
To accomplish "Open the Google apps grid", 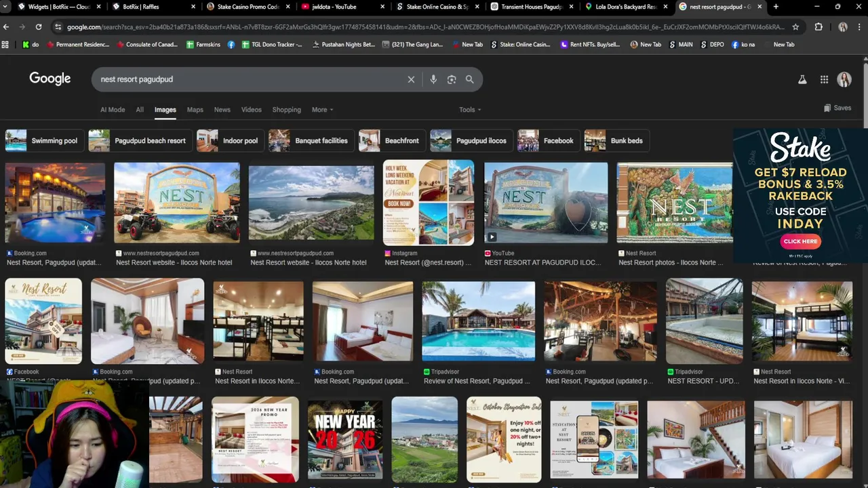I will pos(824,79).
